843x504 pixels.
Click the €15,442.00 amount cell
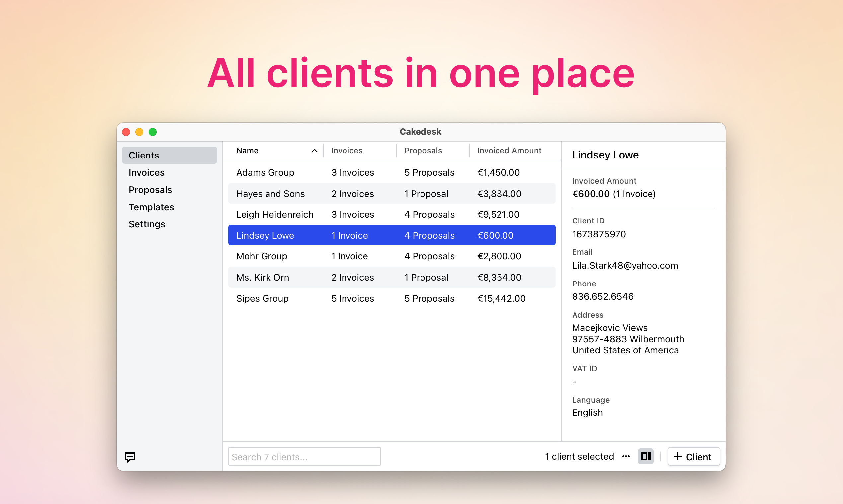[501, 298]
